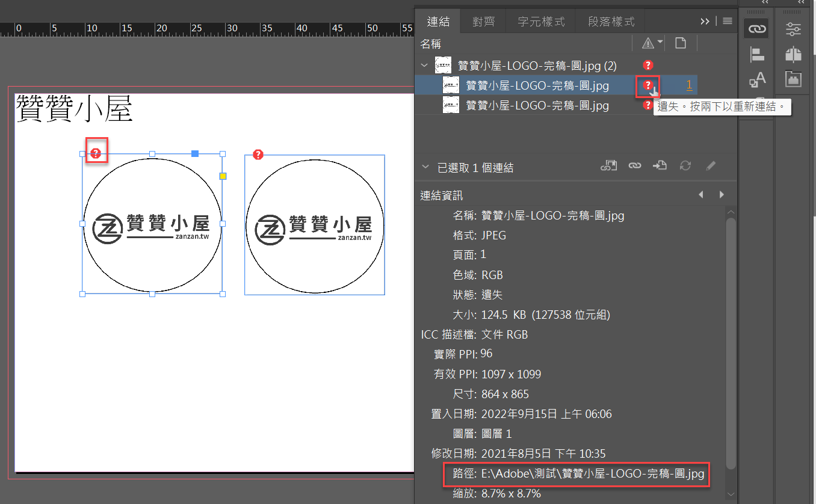Viewport: 816px width, 504px height.
Task: Click the 贊贊小屋 heading text on canvas
Action: click(74, 109)
